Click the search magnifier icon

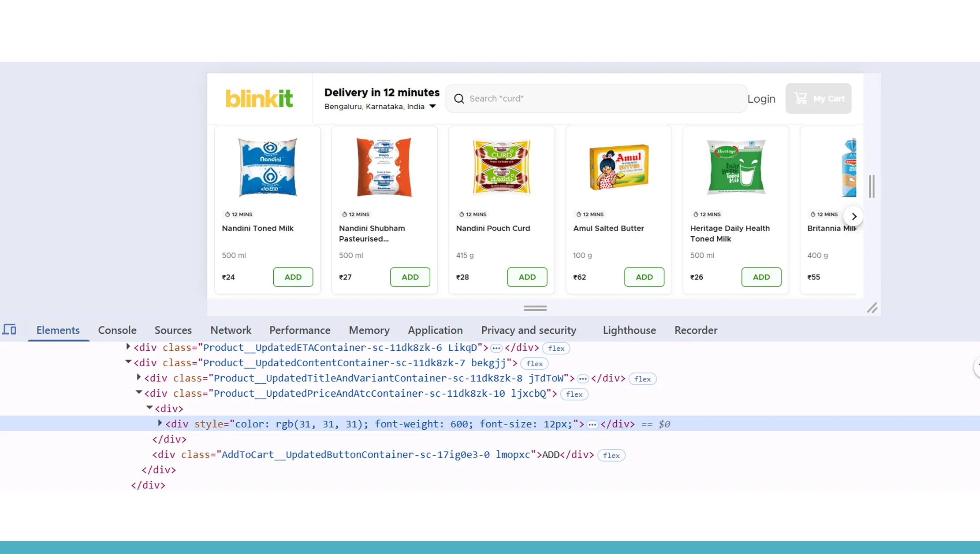tap(459, 98)
